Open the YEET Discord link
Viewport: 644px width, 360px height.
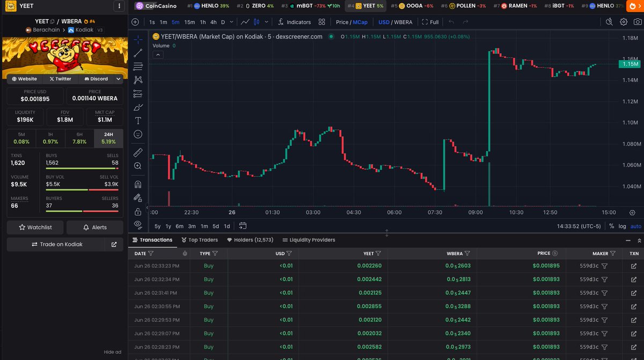coord(96,79)
